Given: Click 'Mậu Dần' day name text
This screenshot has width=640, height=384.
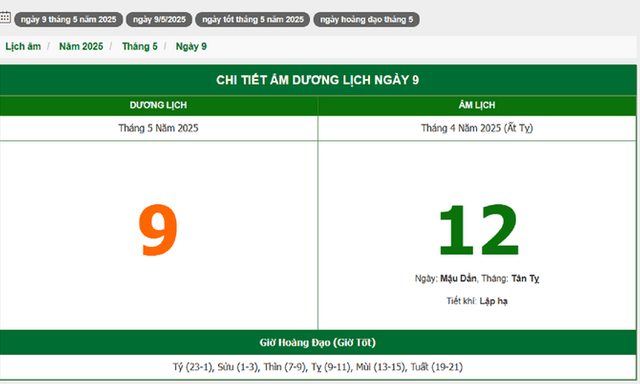Looking at the screenshot, I should point(458,278).
